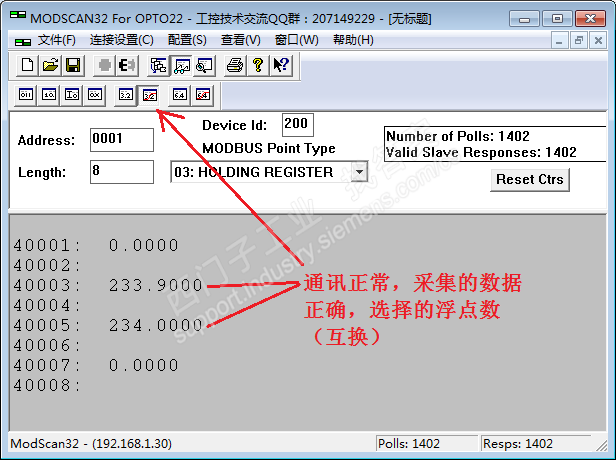Screen dimensions: 616x460
Task: Click the title bar application icon
Action: (x=18, y=15)
